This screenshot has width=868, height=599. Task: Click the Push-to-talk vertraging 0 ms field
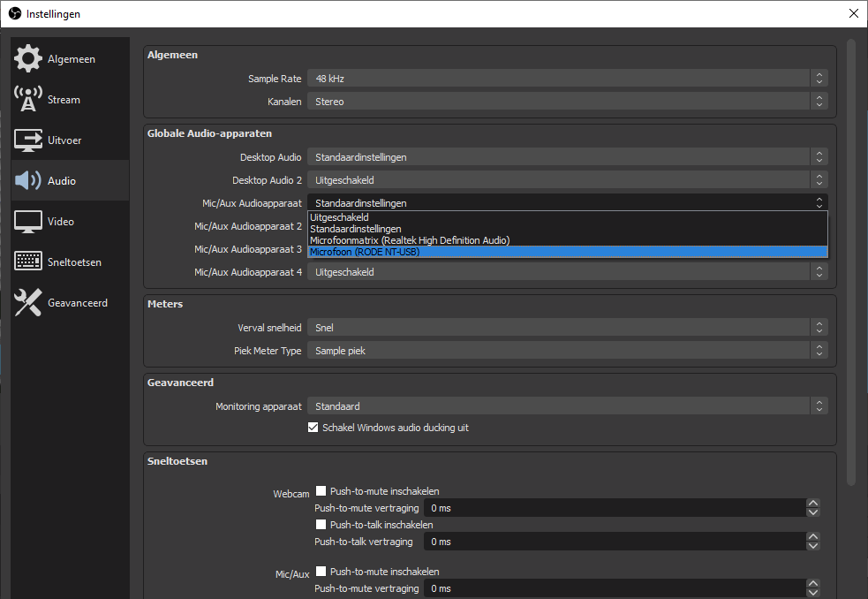pos(530,541)
